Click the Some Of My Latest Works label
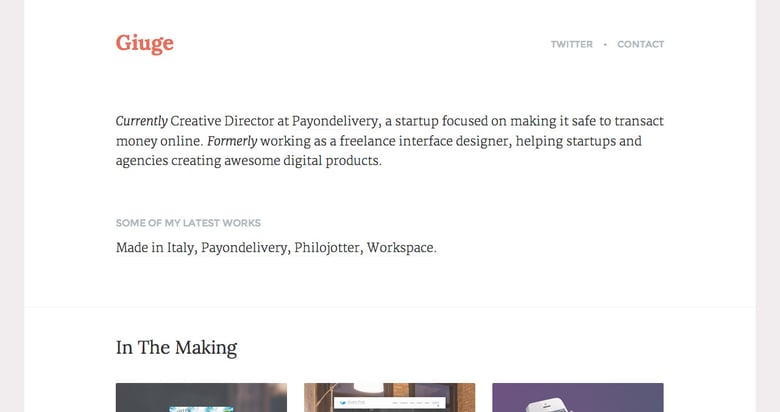 point(188,223)
